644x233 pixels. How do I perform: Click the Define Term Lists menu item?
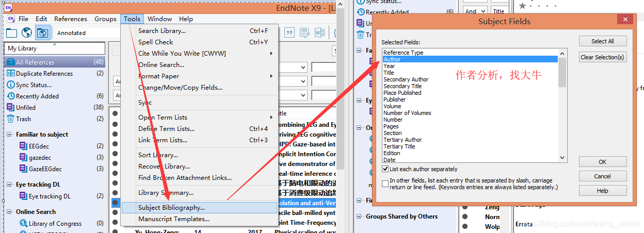(199, 129)
